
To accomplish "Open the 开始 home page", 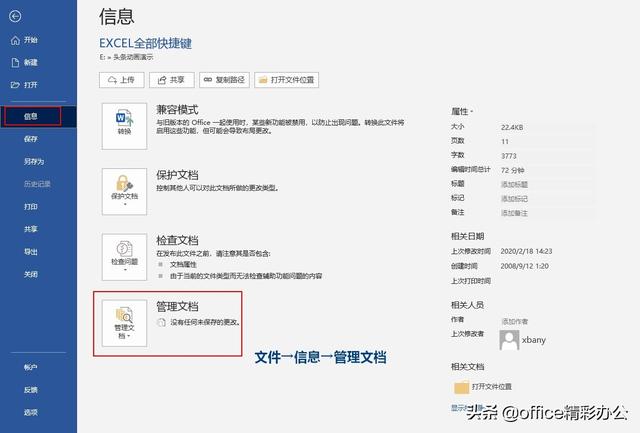I will (x=31, y=40).
